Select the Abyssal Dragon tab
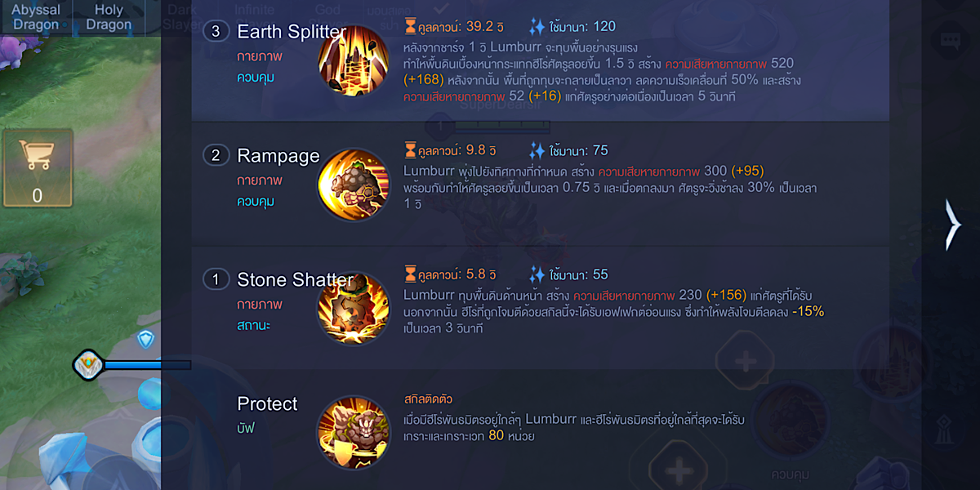 36,16
